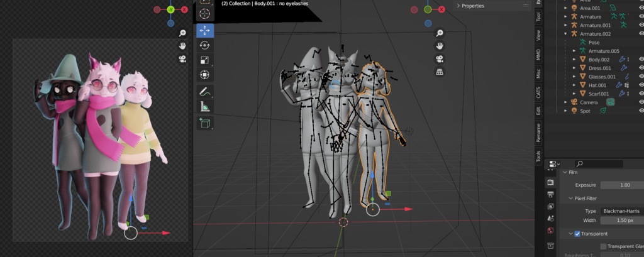Open the CATS sidebar tab
This screenshot has height=257, width=644.
[x=538, y=93]
